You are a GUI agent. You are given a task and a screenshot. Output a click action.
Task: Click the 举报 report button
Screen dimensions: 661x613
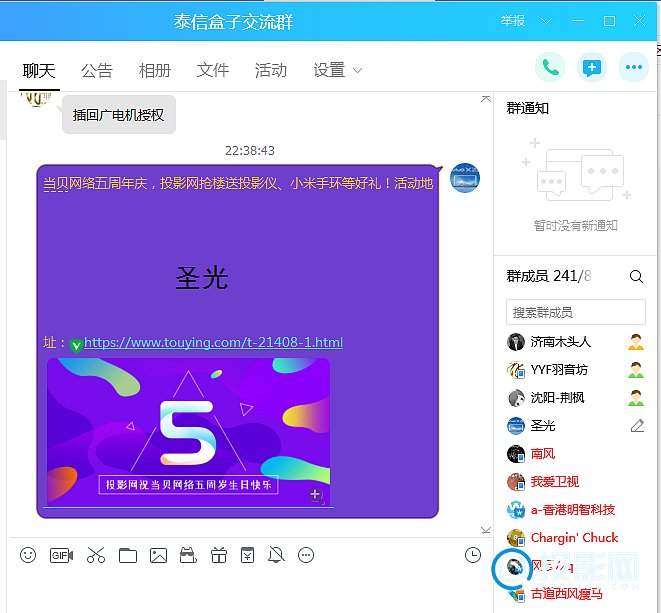pyautogui.click(x=513, y=21)
